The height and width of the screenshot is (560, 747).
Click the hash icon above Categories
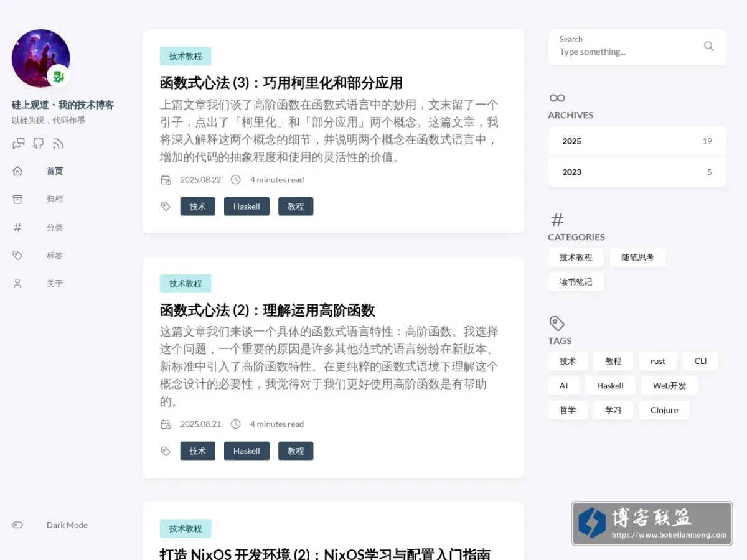pos(557,220)
